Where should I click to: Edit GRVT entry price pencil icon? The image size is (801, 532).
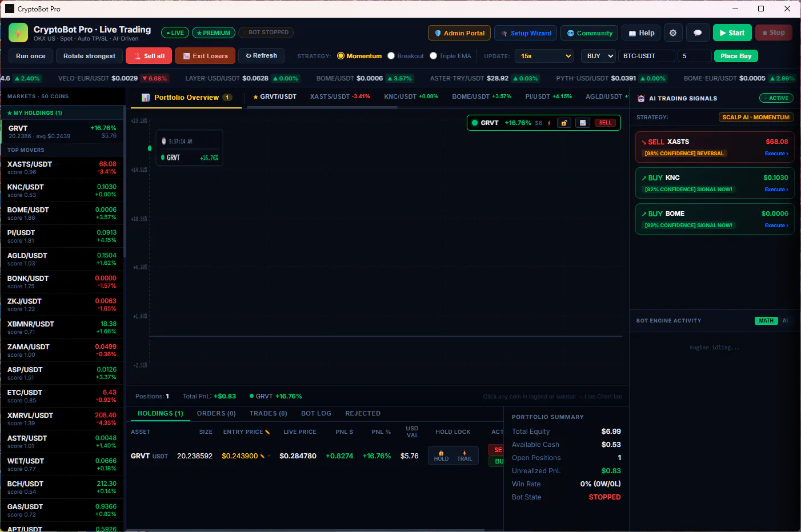(262, 456)
